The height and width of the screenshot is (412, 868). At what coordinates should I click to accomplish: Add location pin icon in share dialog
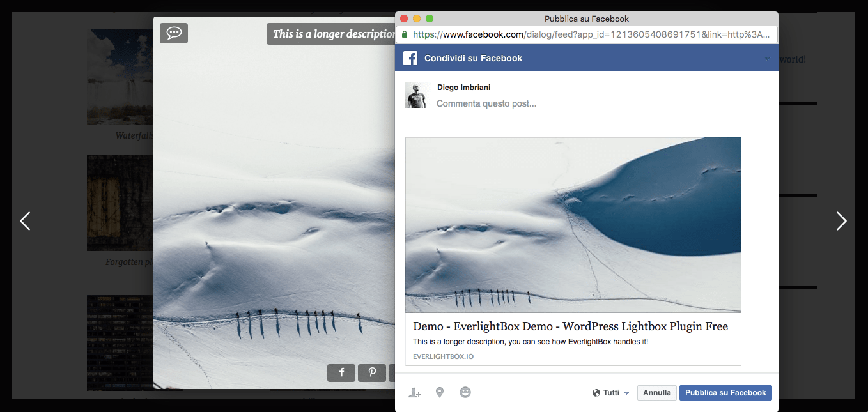click(x=440, y=392)
